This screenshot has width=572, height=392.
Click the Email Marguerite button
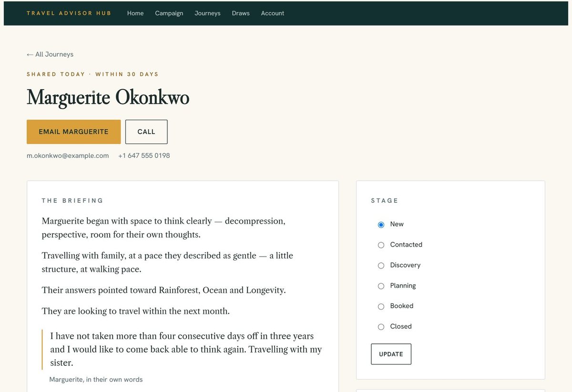pyautogui.click(x=73, y=132)
